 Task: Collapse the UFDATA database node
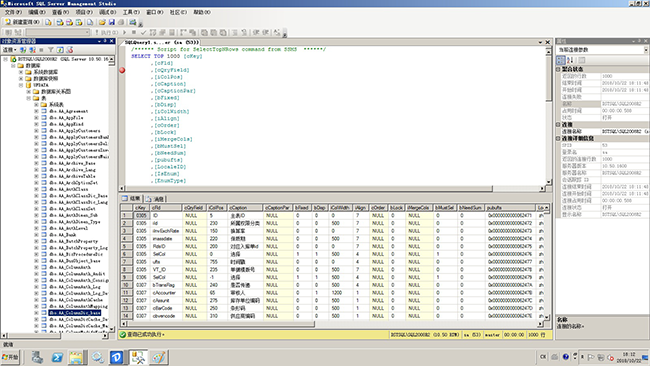tap(21, 85)
